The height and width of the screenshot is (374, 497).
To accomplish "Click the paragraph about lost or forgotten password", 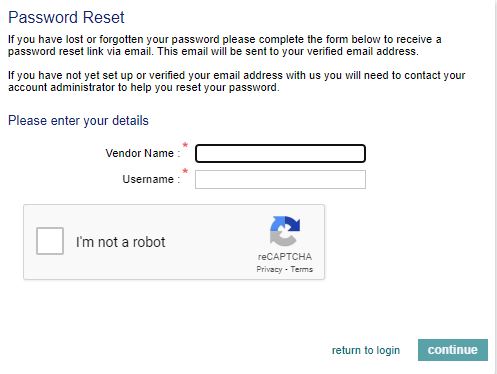I will pos(225,45).
